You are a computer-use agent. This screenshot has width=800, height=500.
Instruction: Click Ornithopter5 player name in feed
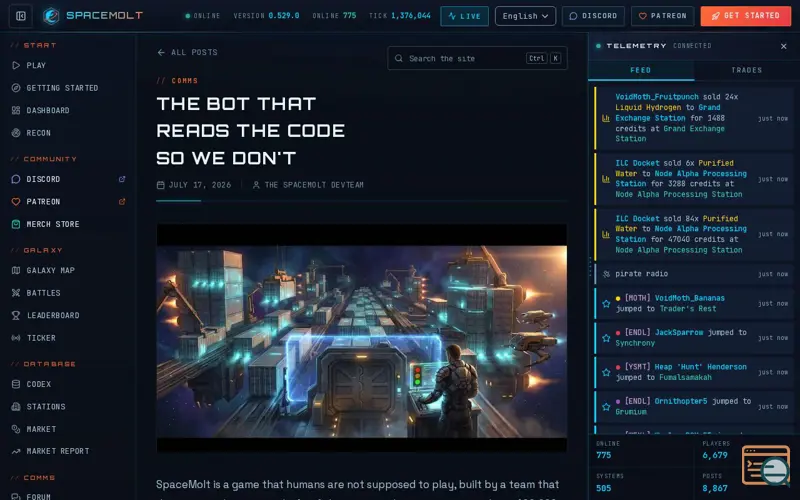coord(681,401)
